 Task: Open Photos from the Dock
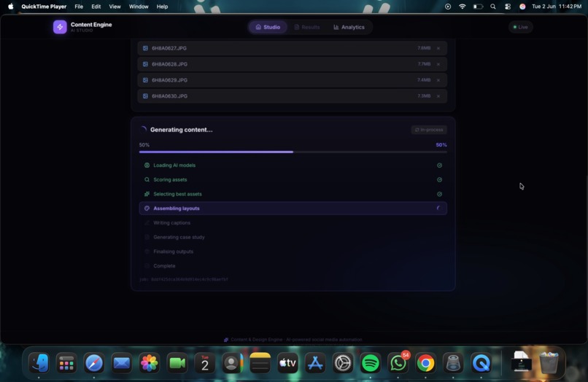click(150, 363)
